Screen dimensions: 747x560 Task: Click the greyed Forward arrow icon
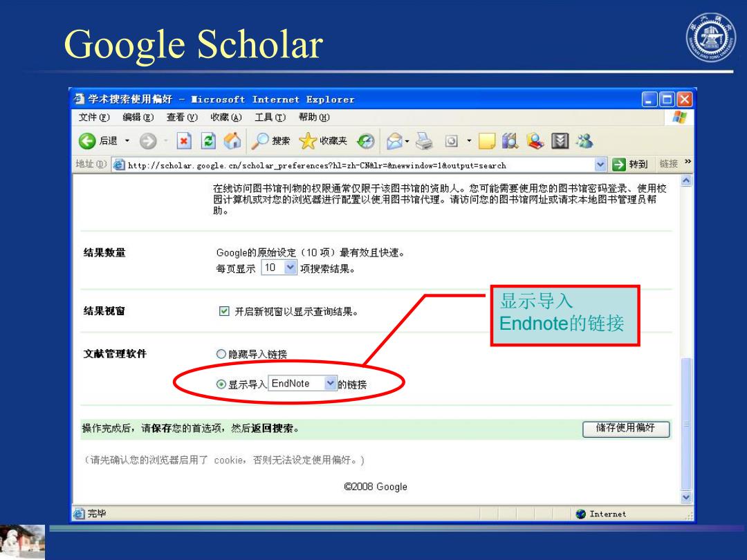(x=148, y=141)
